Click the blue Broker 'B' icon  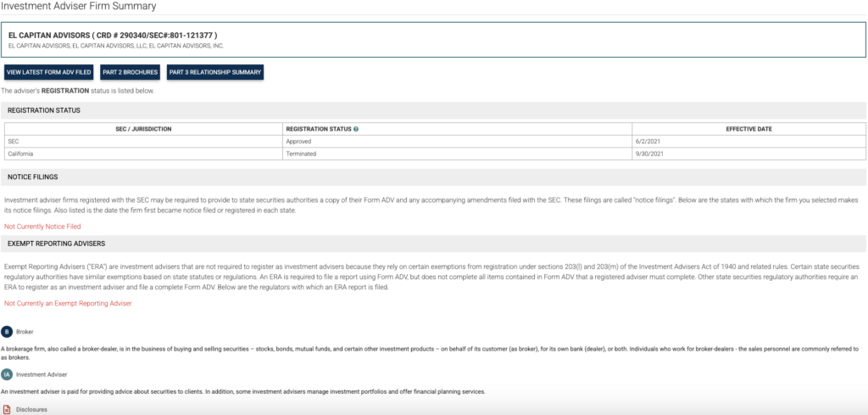pyautogui.click(x=7, y=332)
